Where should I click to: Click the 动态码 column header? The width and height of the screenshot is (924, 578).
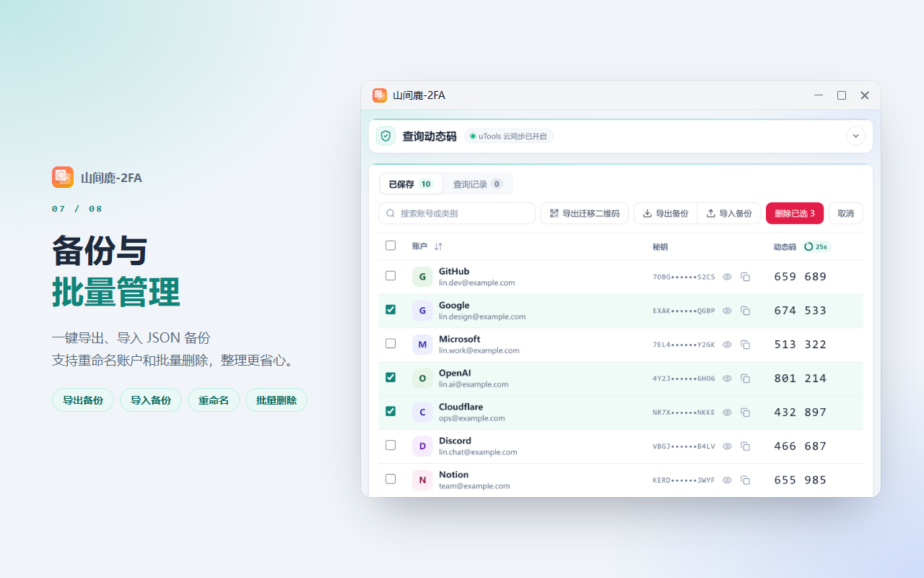tap(785, 247)
